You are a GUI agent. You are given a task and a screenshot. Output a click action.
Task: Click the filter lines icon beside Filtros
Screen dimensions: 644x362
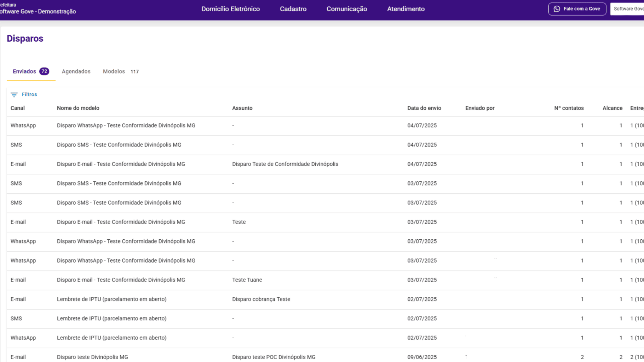(x=14, y=95)
